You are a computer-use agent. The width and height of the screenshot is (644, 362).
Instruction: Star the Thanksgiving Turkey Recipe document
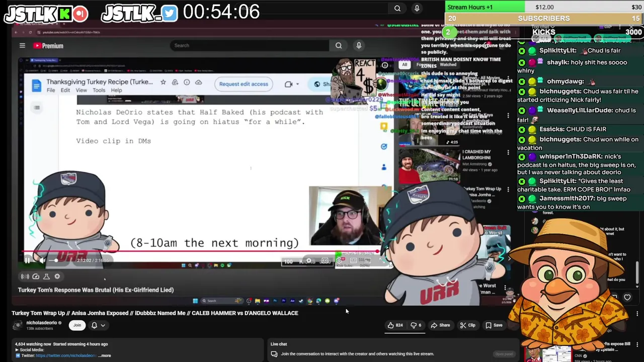coord(163,82)
